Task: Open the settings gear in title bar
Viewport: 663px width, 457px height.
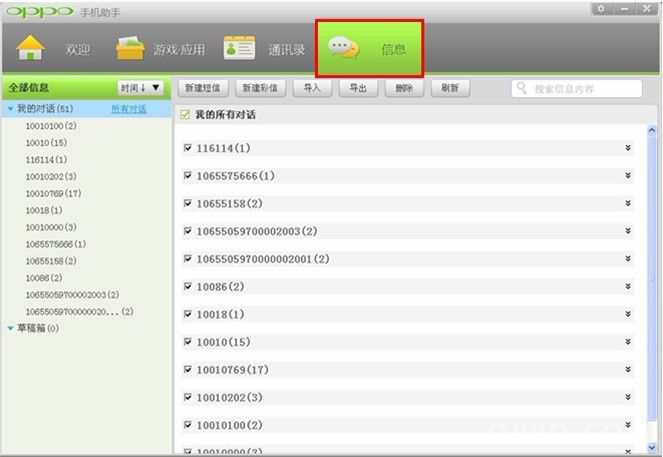Action: 601,9
